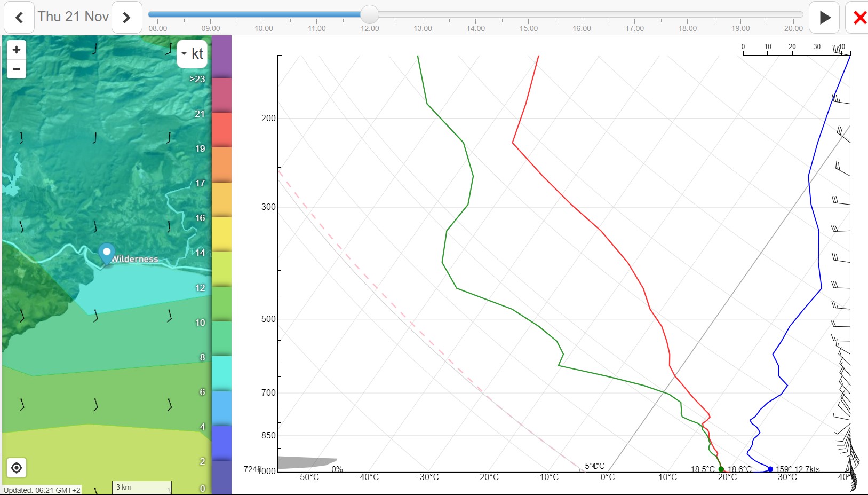Click the 30°C temperature axis label

click(787, 477)
